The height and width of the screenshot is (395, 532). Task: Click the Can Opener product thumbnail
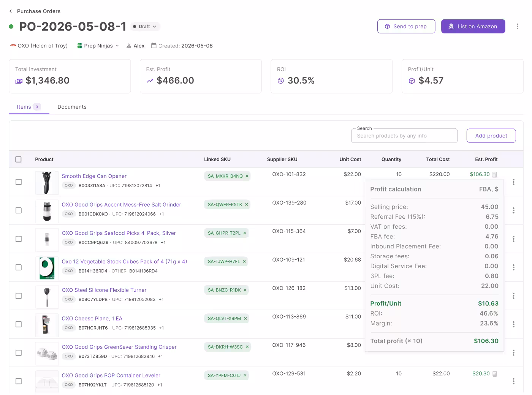coord(47,183)
